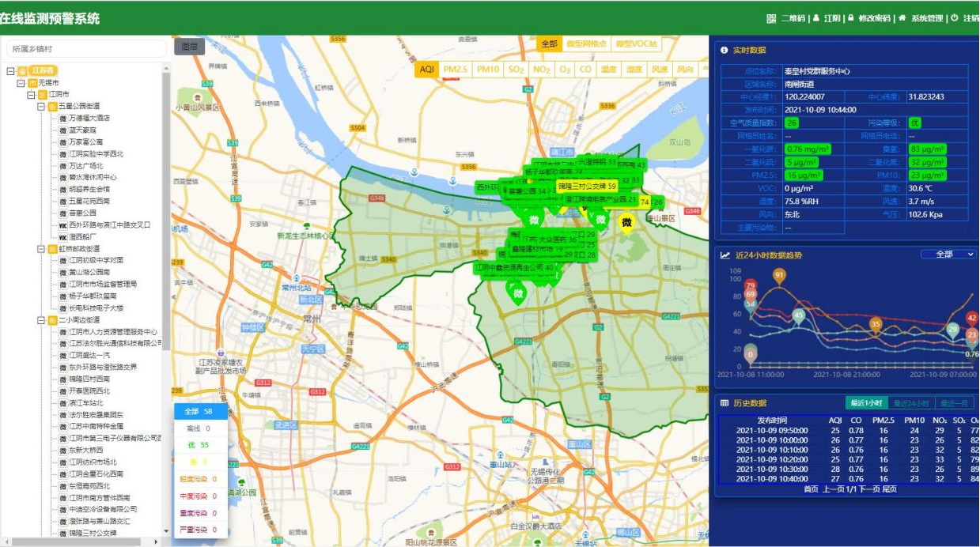Click the 注销 logout power icon
Screen dimensions: 980x547
(955, 18)
